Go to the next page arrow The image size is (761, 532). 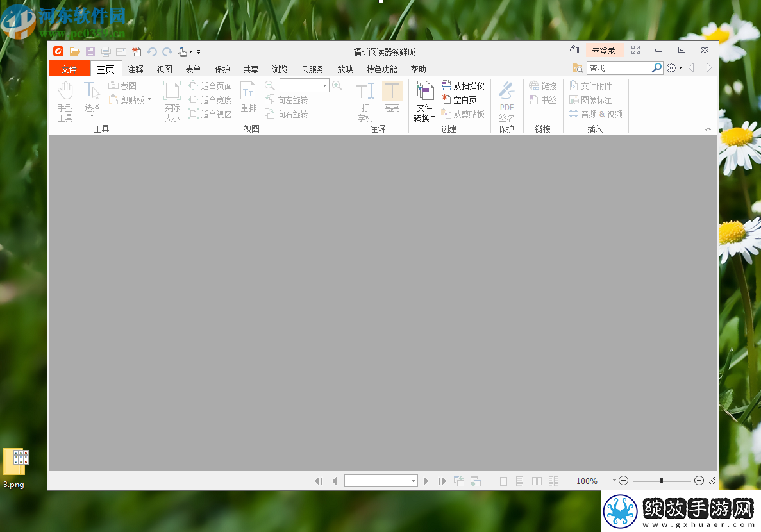(426, 481)
